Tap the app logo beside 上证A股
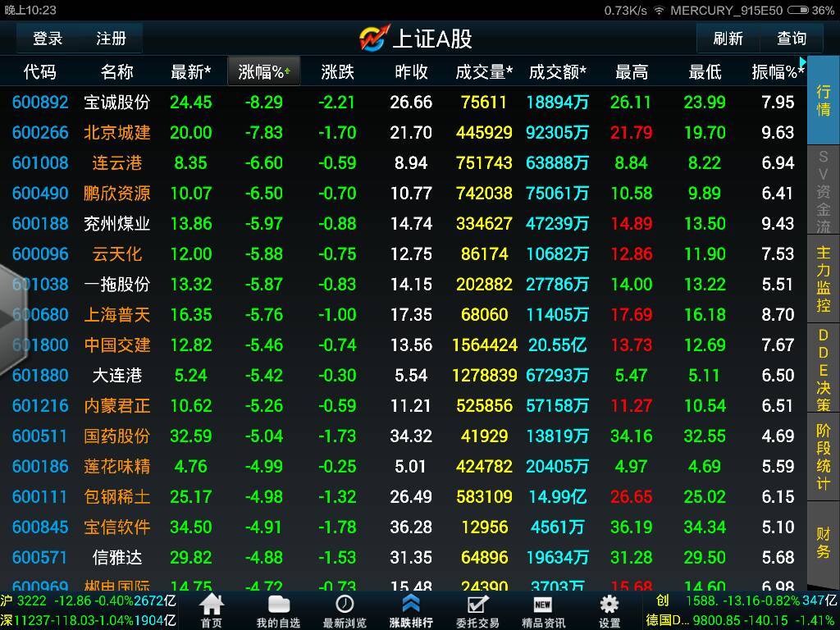Viewport: 840px width, 630px height. point(374,38)
